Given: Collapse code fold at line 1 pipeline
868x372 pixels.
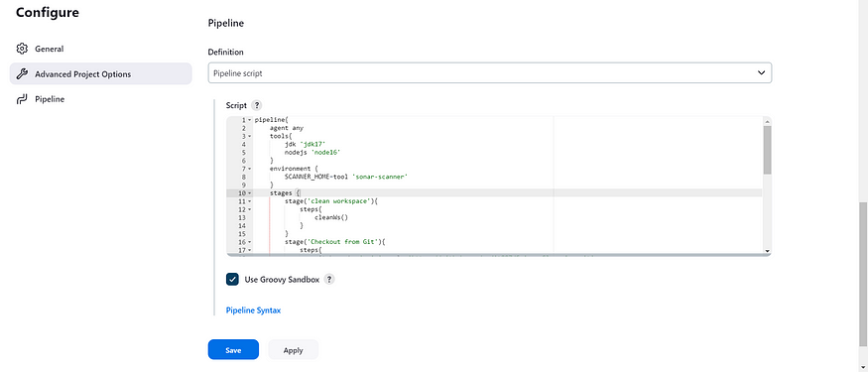Looking at the screenshot, I should point(249,120).
